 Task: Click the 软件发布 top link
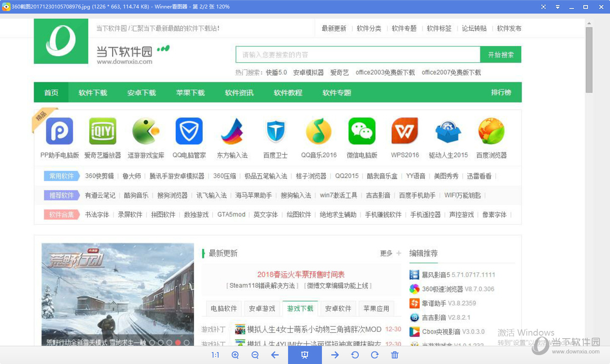click(x=509, y=28)
